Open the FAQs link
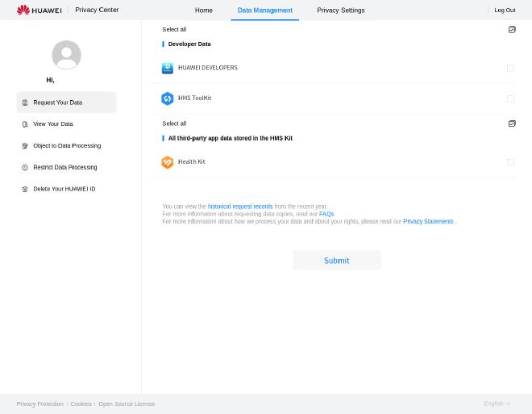This screenshot has height=414, width=532. [326, 214]
